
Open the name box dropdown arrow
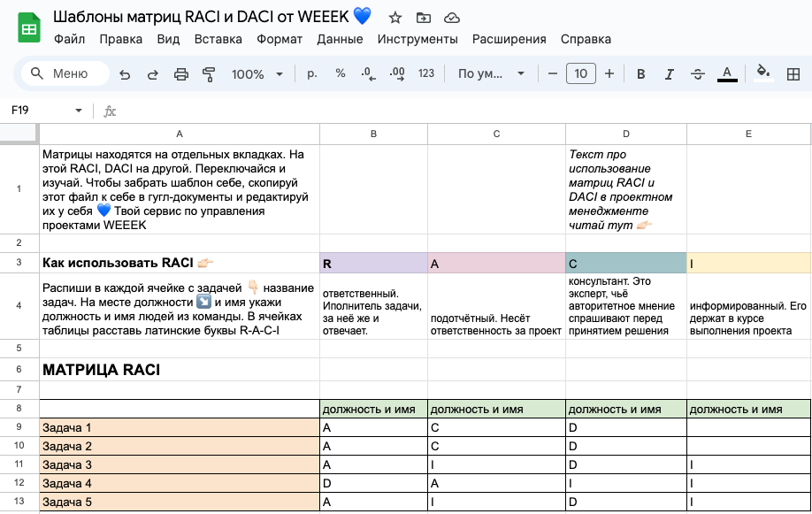[x=79, y=111]
